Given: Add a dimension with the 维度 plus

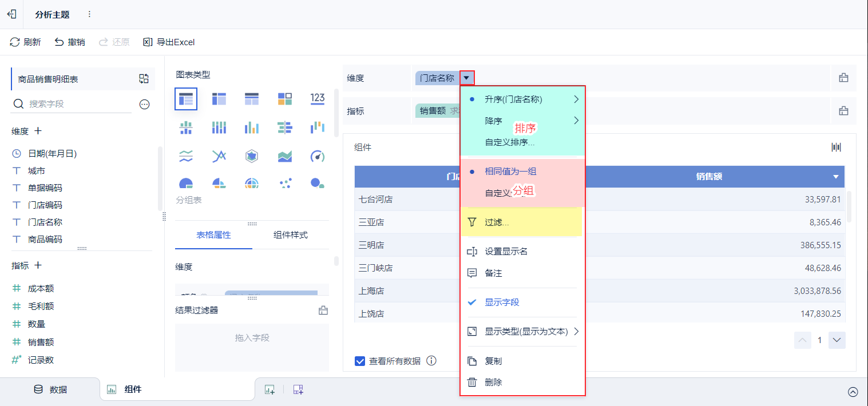Looking at the screenshot, I should coord(38,131).
